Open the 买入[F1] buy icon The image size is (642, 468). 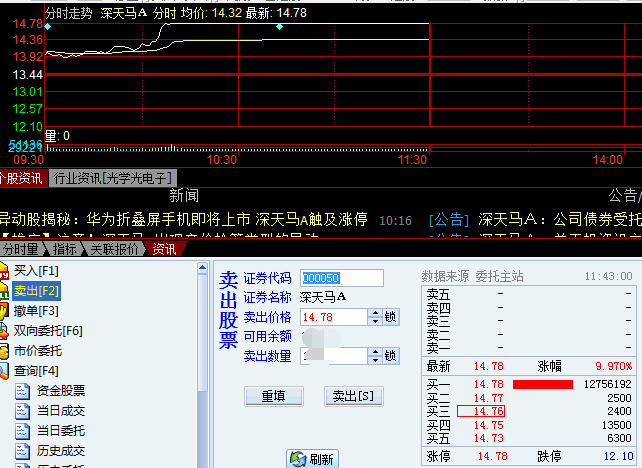[5, 271]
